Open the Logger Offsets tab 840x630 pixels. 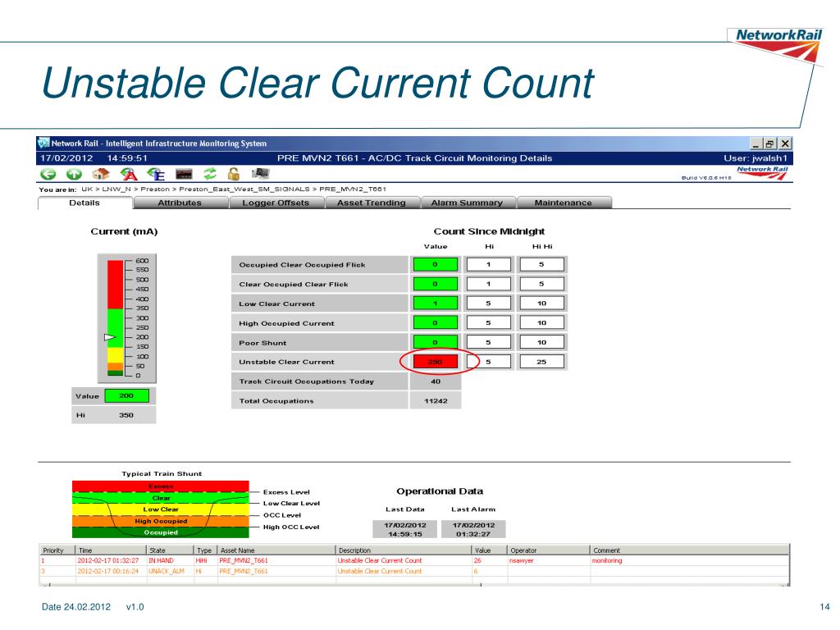tap(276, 203)
